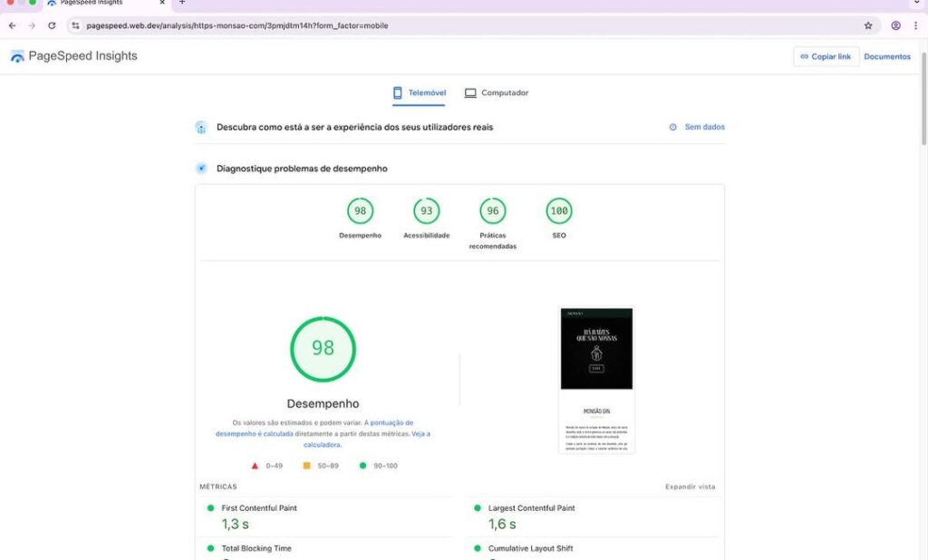Screen dimensions: 928x560
Task: Reload the page with refresh icon
Action: tap(52, 25)
